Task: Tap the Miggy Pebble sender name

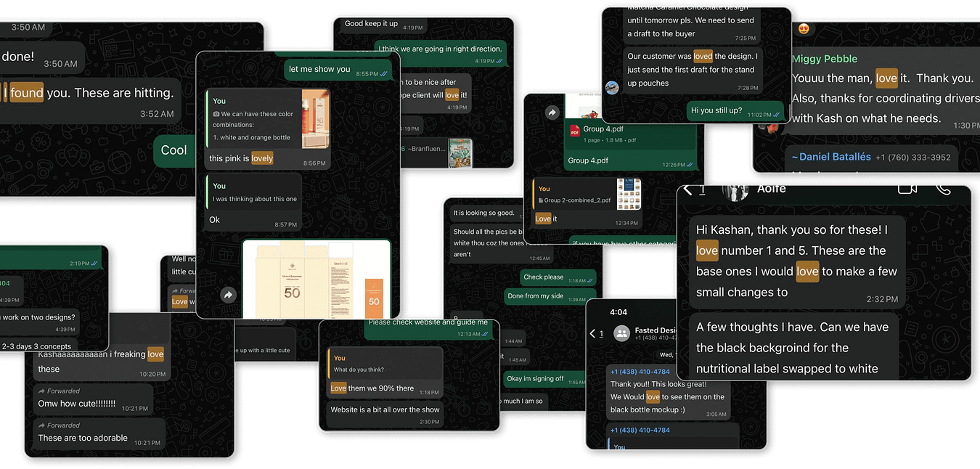Action: pyautogui.click(x=824, y=59)
